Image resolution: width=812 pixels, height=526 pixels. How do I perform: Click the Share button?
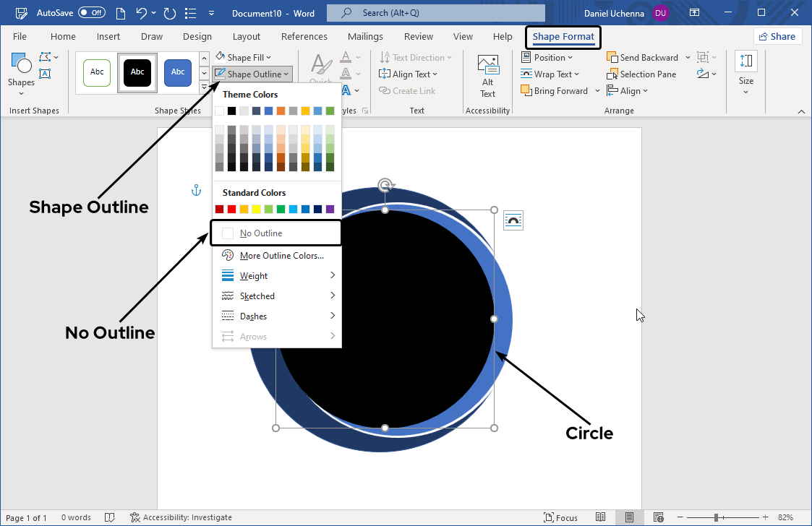tap(777, 36)
